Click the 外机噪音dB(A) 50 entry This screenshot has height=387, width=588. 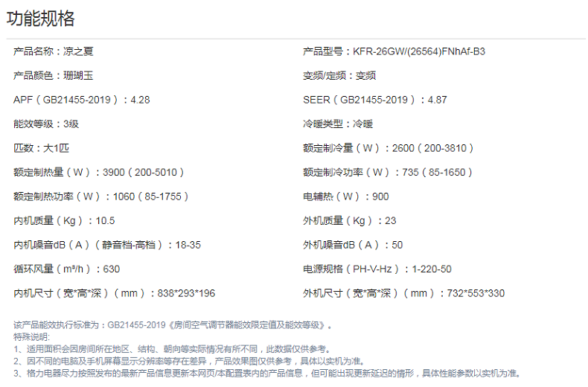353,245
